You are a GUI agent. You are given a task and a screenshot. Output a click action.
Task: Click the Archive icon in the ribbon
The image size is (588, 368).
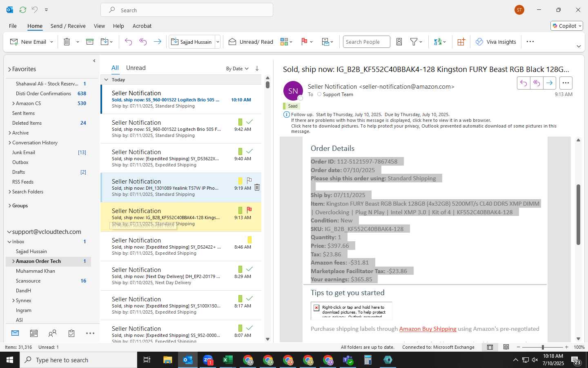(x=90, y=42)
